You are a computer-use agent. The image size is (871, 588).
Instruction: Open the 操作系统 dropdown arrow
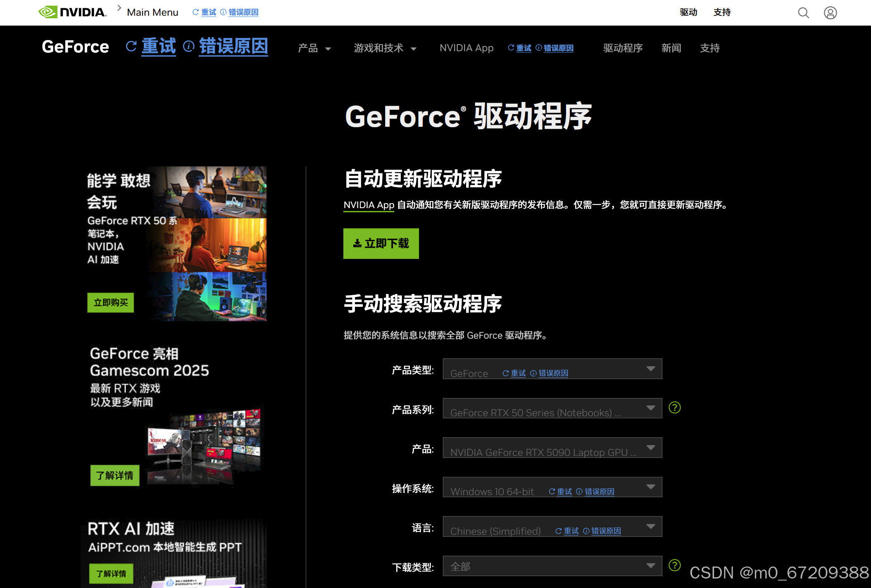click(x=651, y=487)
